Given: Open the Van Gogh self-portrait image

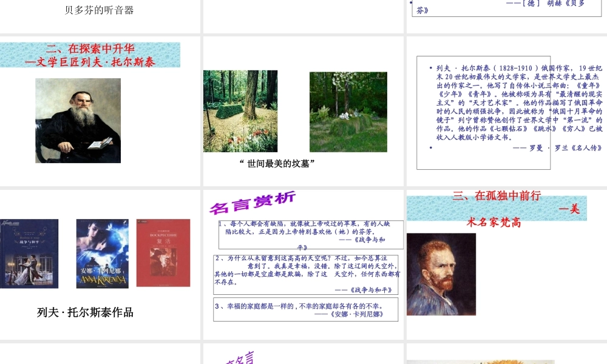Looking at the screenshot, I should tap(441, 274).
